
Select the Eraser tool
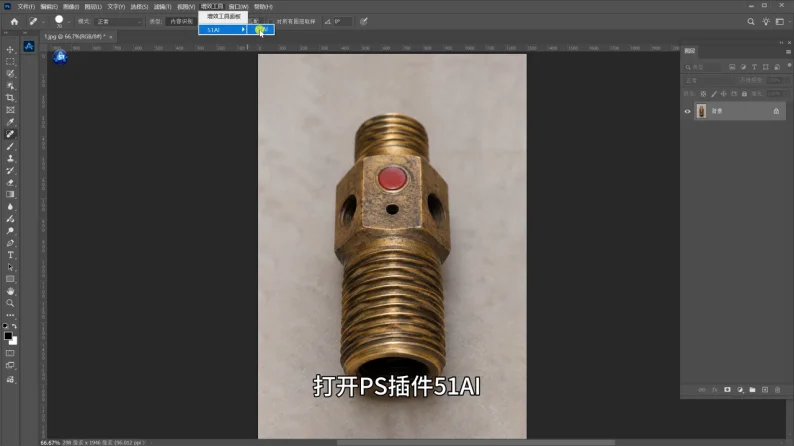pyautogui.click(x=10, y=183)
